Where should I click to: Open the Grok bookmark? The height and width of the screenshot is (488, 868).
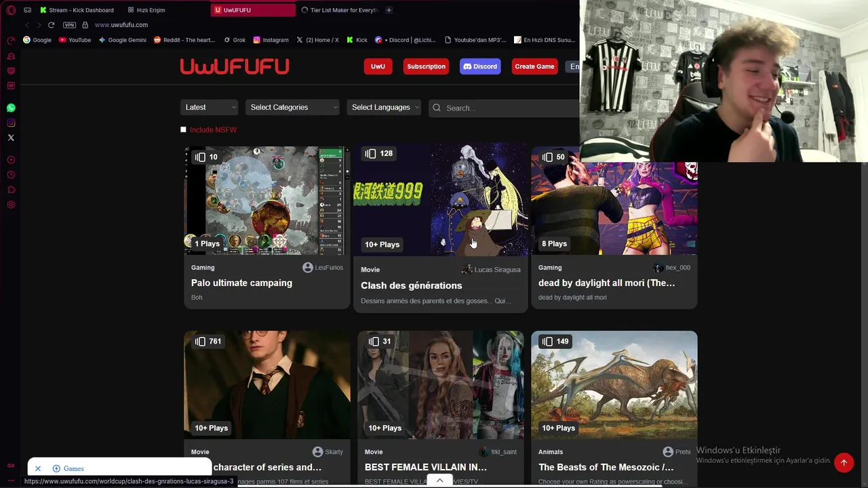point(235,40)
